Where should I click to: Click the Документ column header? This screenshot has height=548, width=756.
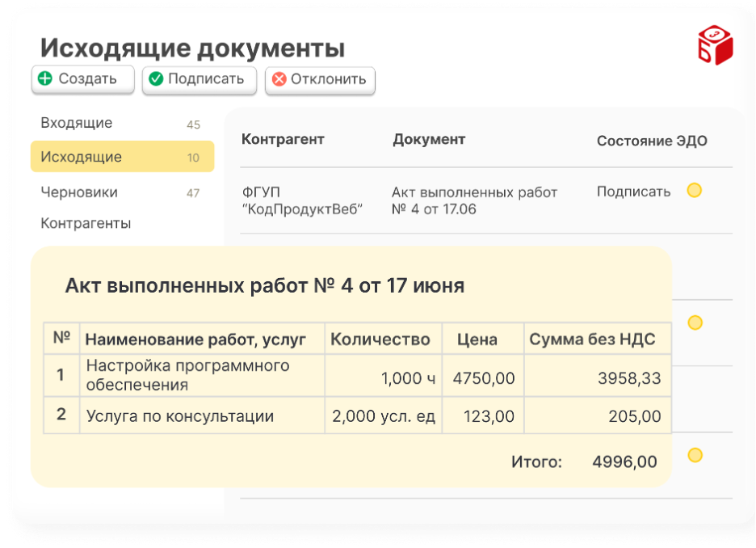tap(429, 139)
